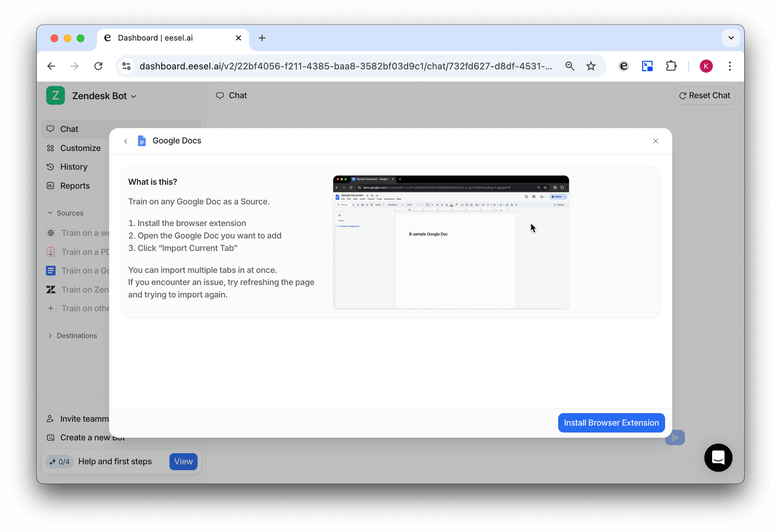Go back in the browser history
The width and height of the screenshot is (781, 532).
[x=51, y=66]
